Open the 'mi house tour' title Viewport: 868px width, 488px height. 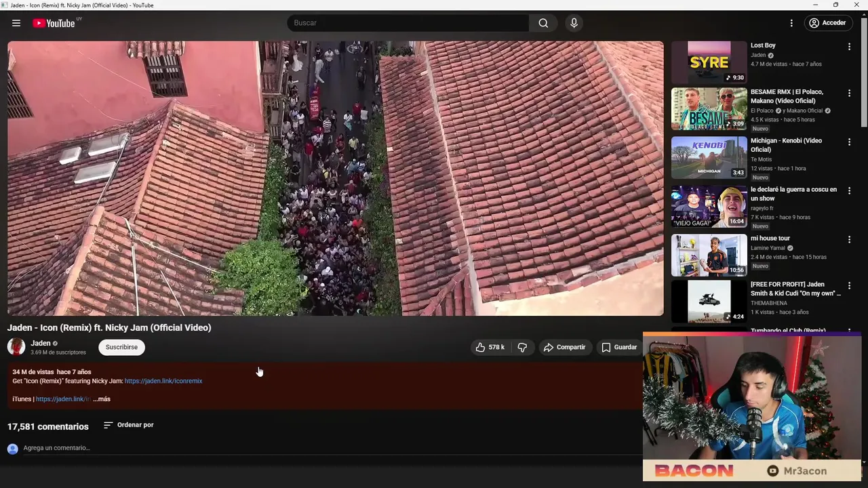point(770,239)
